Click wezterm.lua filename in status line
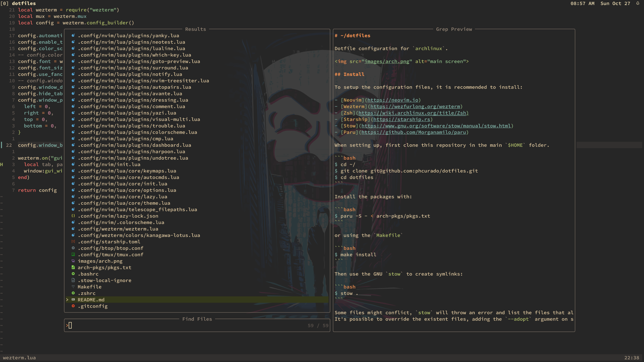The image size is (644, 362). pos(19,358)
